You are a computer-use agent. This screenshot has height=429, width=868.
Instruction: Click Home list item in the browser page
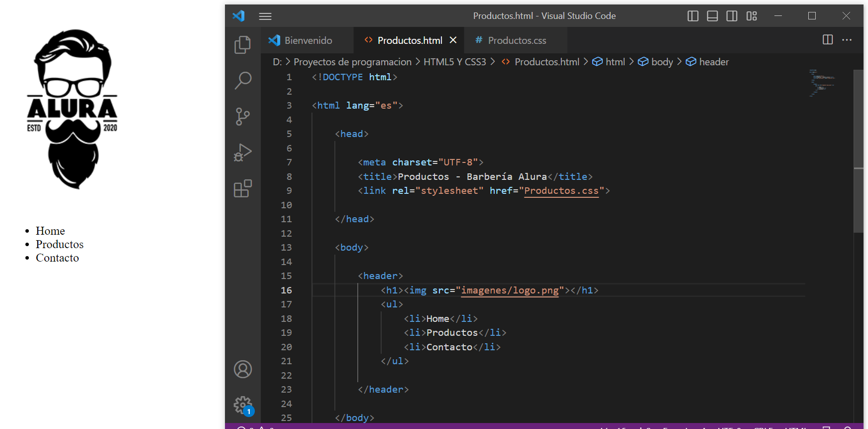click(x=50, y=231)
